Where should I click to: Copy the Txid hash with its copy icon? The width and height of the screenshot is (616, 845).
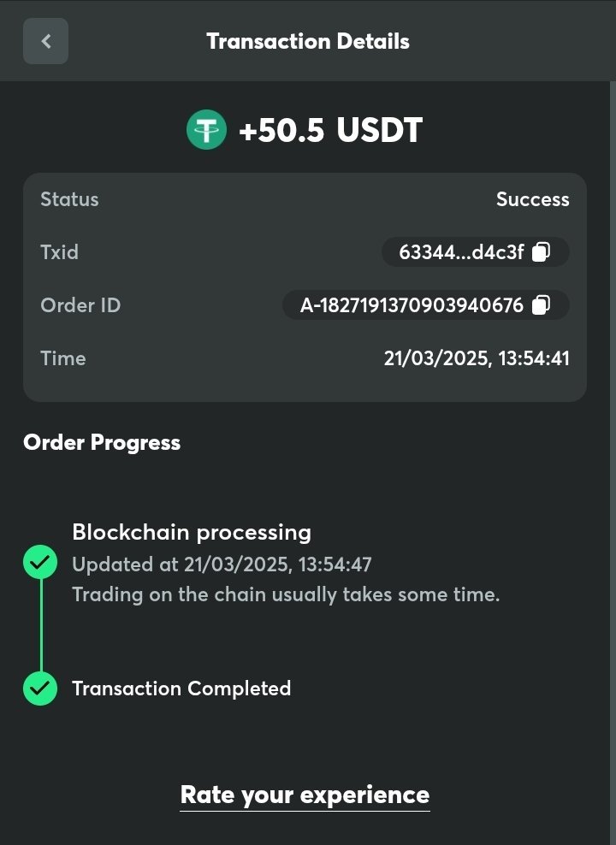[x=541, y=252]
